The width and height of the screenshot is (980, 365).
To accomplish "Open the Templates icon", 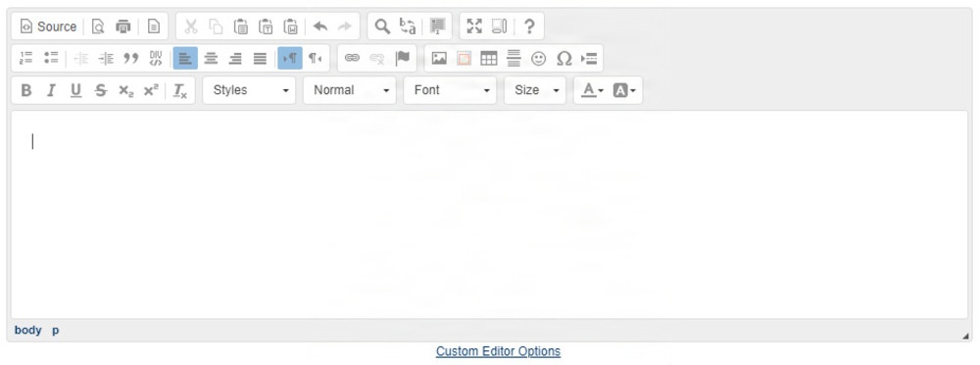I will 154,26.
